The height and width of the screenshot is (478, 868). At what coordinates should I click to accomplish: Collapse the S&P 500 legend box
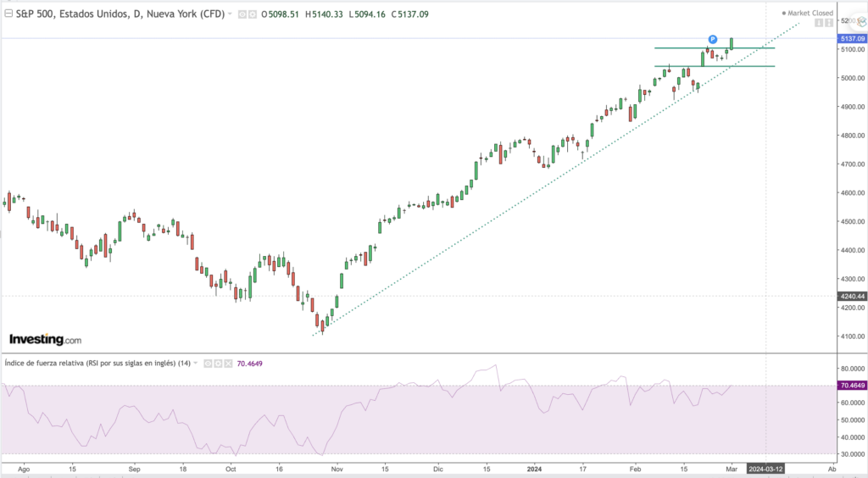coord(8,14)
